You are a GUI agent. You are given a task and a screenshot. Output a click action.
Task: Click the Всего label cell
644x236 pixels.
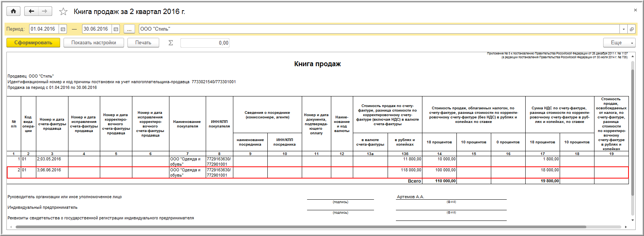[x=414, y=181]
